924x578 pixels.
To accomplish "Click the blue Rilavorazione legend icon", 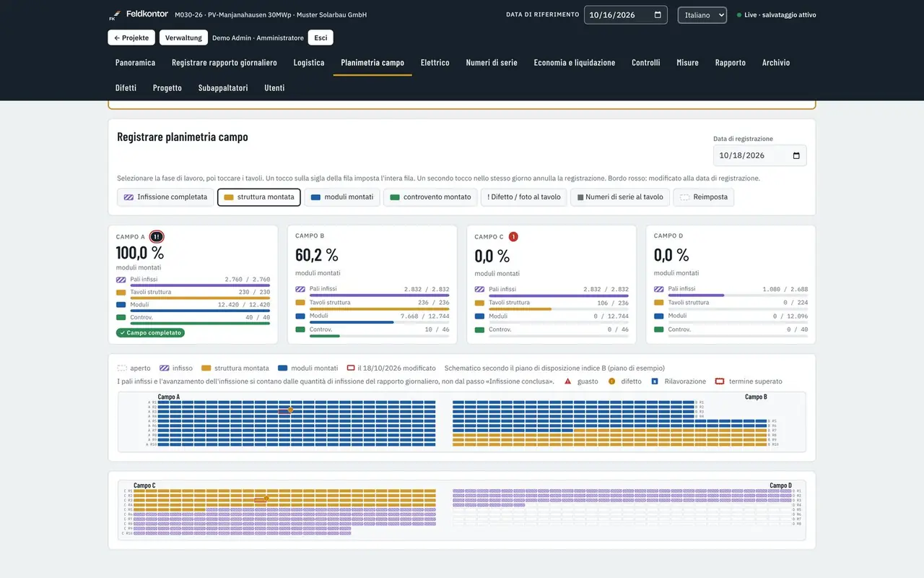I will (x=655, y=381).
